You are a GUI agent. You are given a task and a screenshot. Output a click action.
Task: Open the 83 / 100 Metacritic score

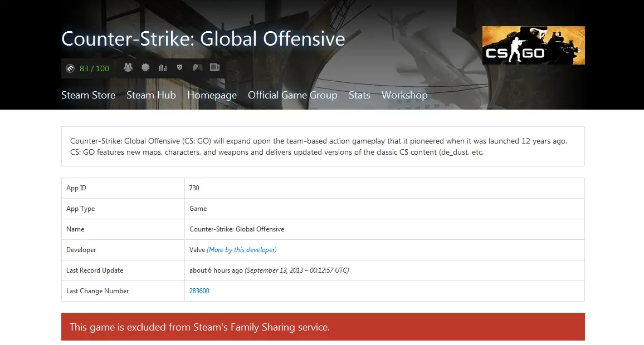[x=95, y=68]
